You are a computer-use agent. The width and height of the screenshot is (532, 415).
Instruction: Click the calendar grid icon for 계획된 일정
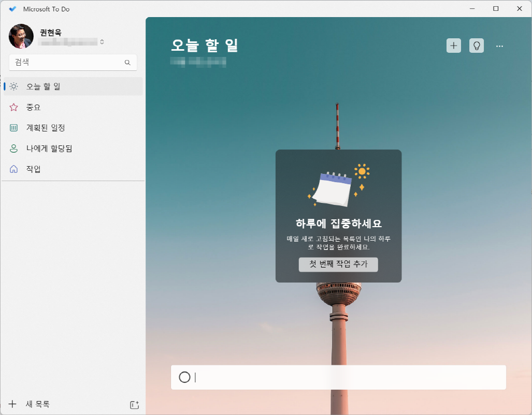(14, 128)
